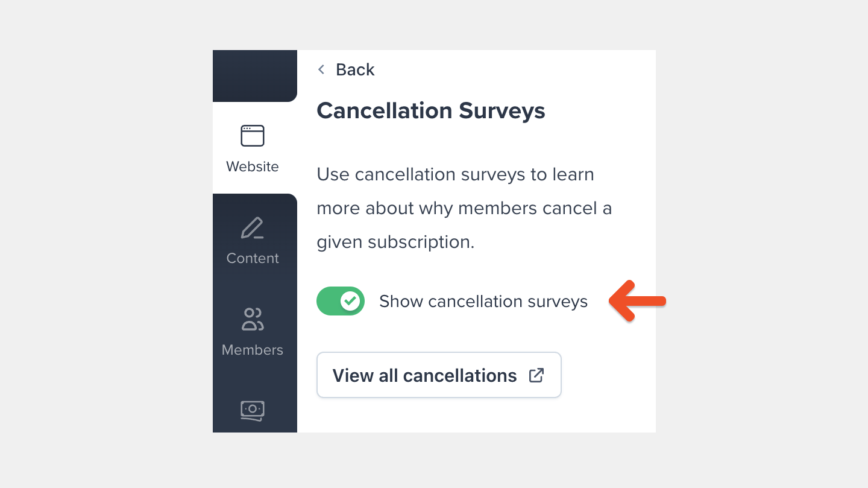The width and height of the screenshot is (868, 488).
Task: Click the Members people icon
Action: (x=253, y=320)
